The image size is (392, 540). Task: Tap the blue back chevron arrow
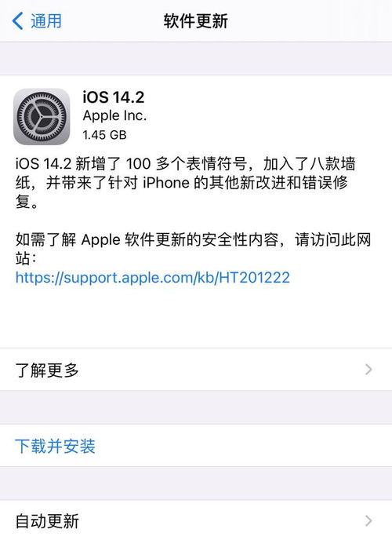pyautogui.click(x=17, y=20)
